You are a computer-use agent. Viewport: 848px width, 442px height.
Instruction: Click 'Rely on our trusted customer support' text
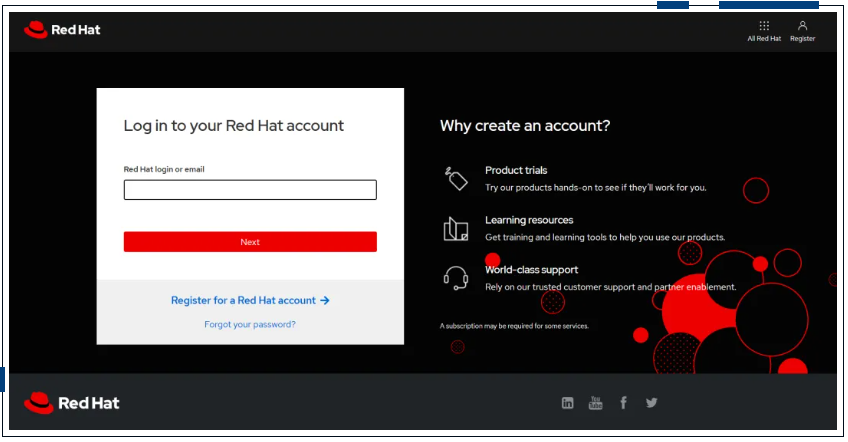[x=611, y=287]
